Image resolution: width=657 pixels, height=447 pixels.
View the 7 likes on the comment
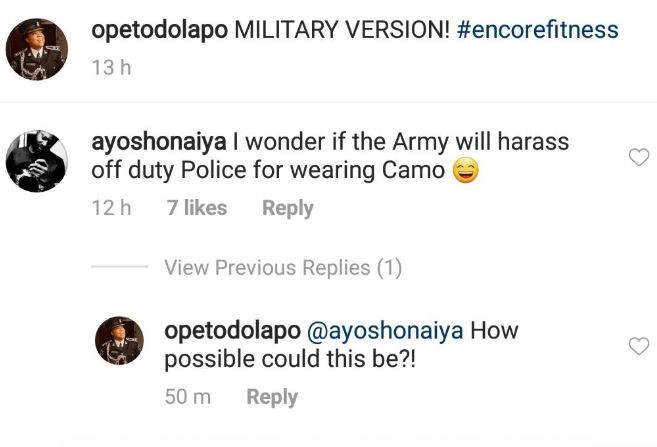pos(195,208)
